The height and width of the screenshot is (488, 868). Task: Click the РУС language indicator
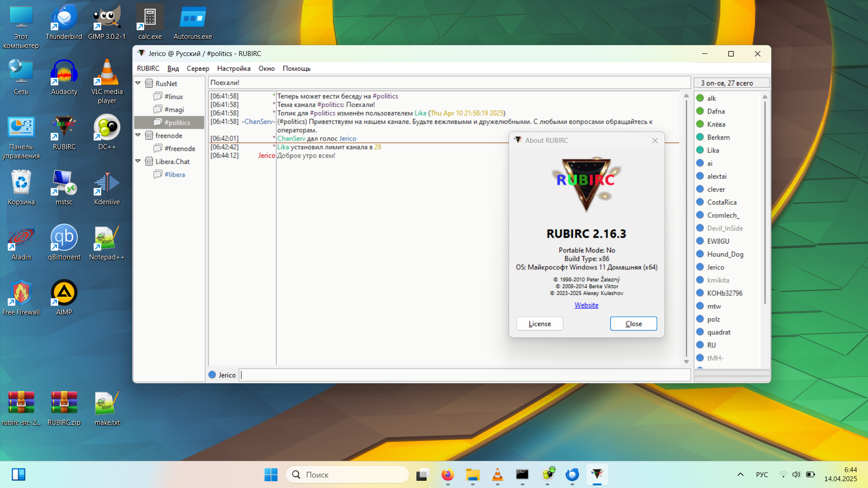point(762,474)
